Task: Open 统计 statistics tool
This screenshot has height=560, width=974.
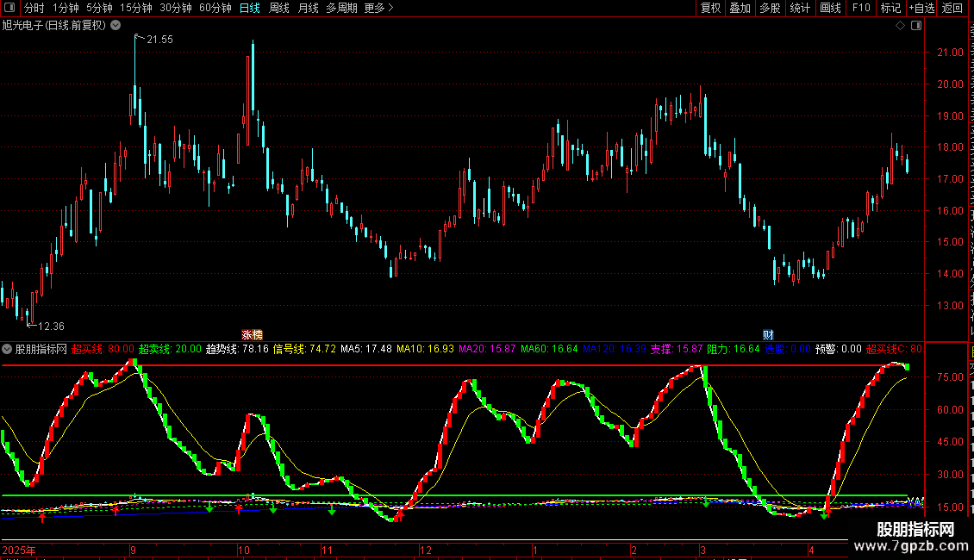Action: pyautogui.click(x=800, y=8)
